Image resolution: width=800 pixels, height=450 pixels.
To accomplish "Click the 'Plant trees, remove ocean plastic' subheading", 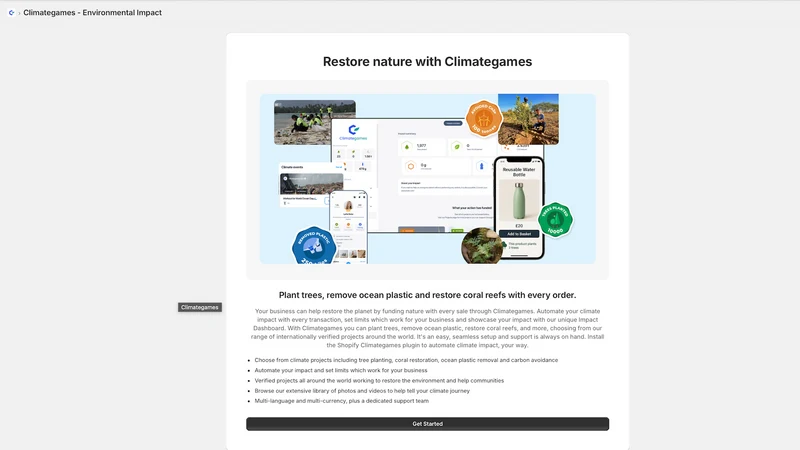I will [x=428, y=295].
